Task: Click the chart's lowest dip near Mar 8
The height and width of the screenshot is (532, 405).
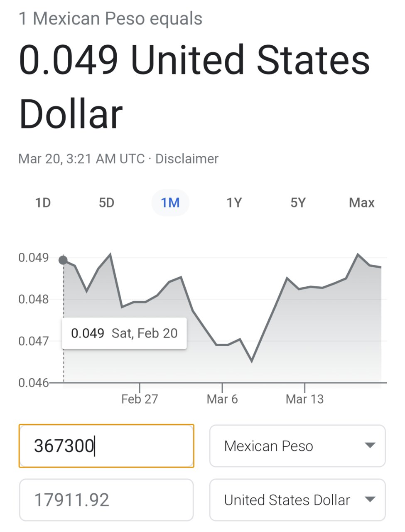Action: (x=252, y=361)
